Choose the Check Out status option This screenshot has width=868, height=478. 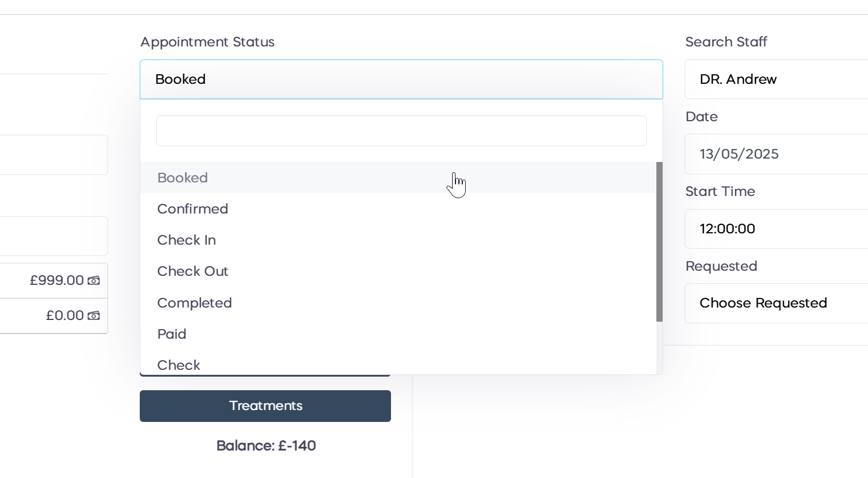(x=193, y=271)
